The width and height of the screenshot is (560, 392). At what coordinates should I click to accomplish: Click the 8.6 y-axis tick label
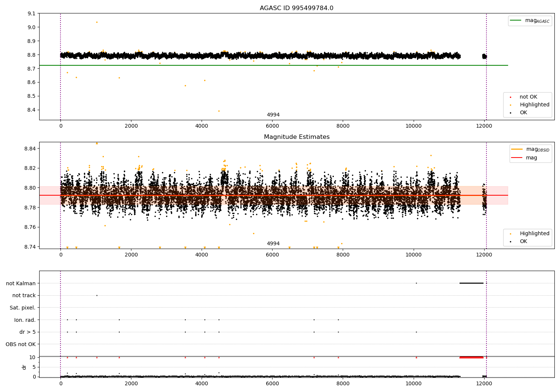tap(32, 83)
